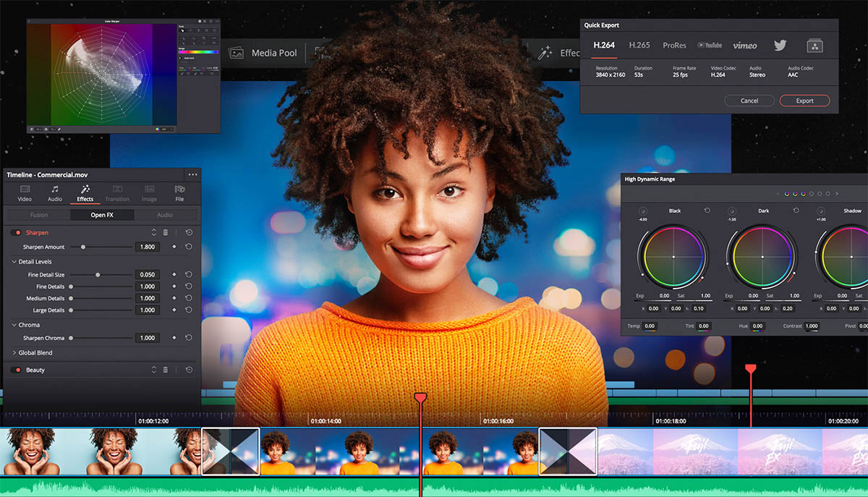The height and width of the screenshot is (497, 868).
Task: Click the Contrast value field 1.000
Action: (x=812, y=326)
